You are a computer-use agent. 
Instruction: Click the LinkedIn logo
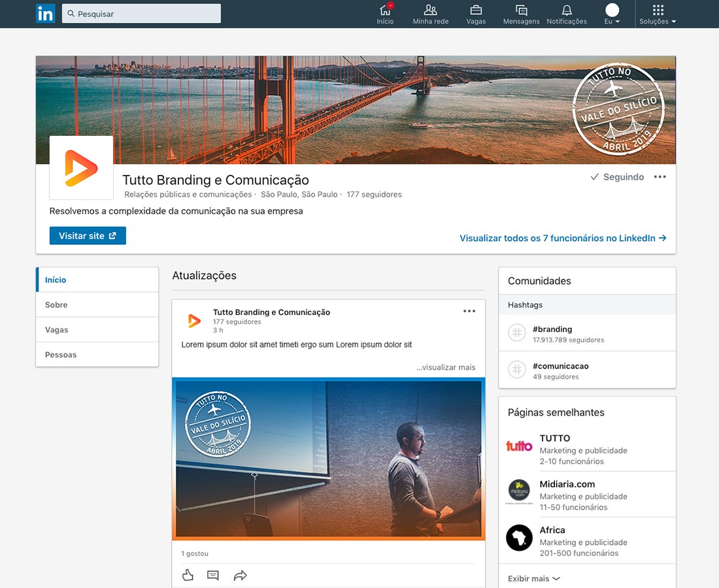tap(45, 14)
